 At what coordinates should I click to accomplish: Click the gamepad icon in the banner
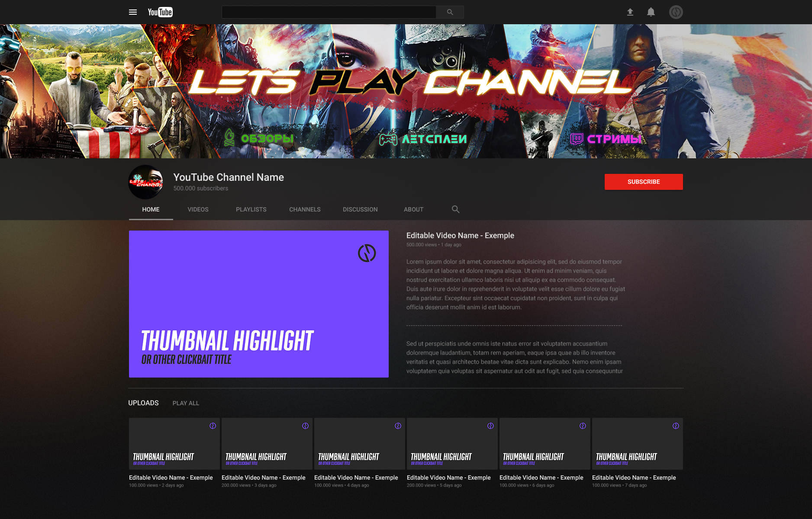[x=388, y=139]
